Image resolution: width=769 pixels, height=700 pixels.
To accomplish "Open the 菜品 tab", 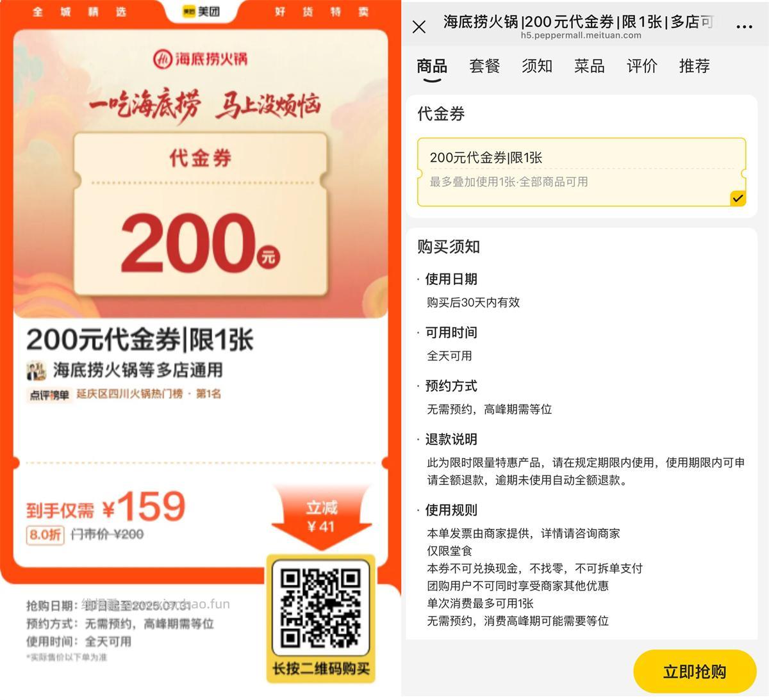I will (590, 66).
